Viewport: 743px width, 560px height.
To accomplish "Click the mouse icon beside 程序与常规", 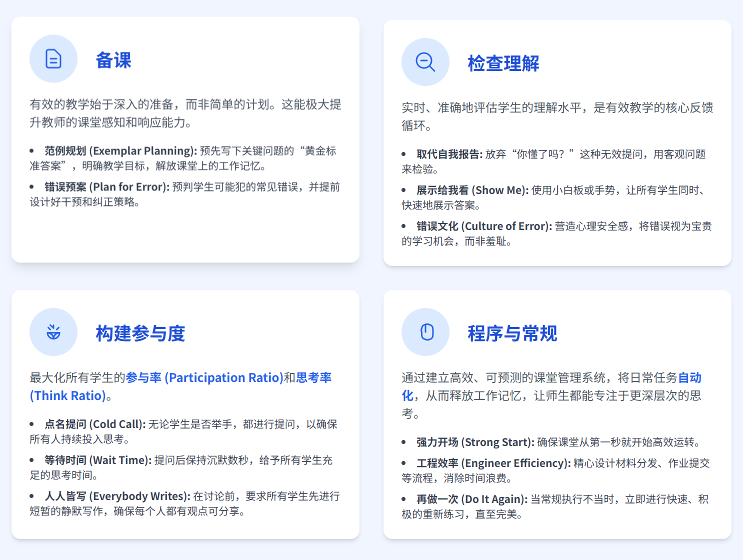I will point(426,332).
